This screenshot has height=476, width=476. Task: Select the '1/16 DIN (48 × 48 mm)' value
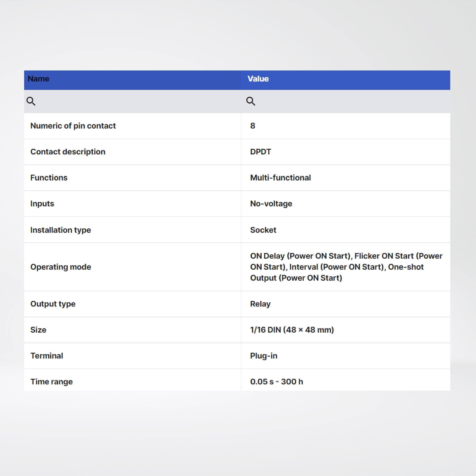click(292, 330)
